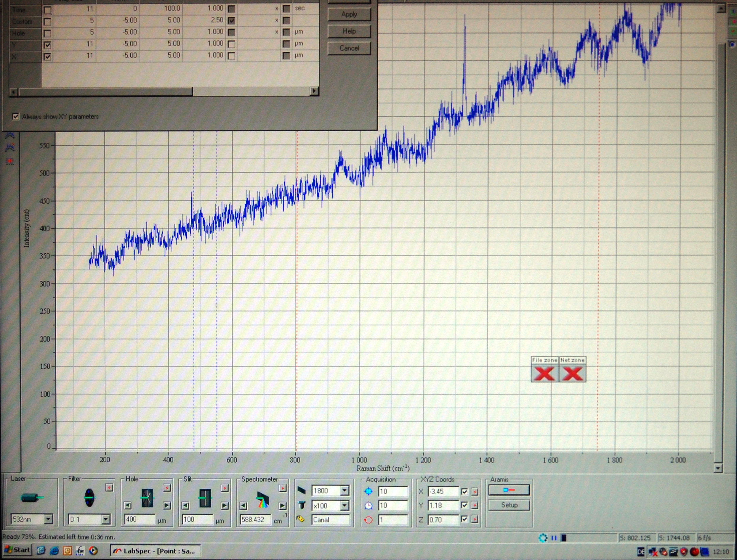The height and width of the screenshot is (560, 737).
Task: Toggle the X coordinate checkbox in XYZ Coords
Action: 464,492
